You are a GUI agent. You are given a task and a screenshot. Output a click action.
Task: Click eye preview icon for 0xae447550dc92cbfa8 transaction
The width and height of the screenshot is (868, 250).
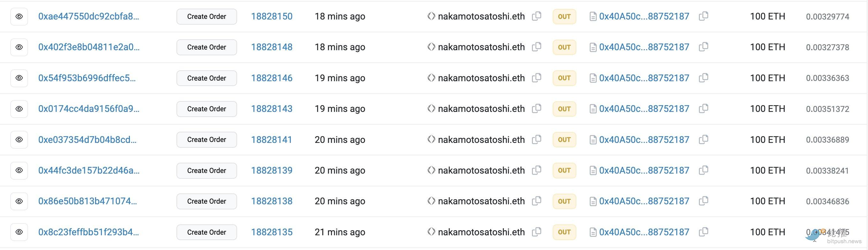click(x=19, y=17)
